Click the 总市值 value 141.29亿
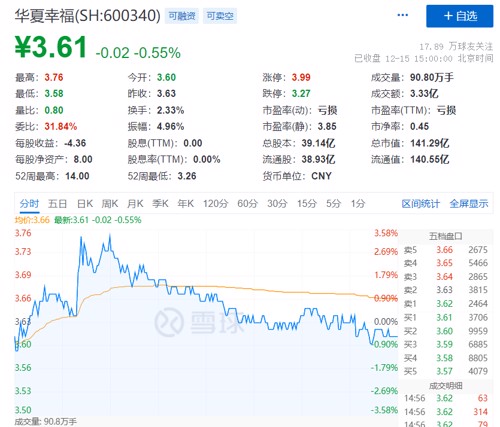Image resolution: width=500 pixels, height=427 pixels. tap(430, 143)
